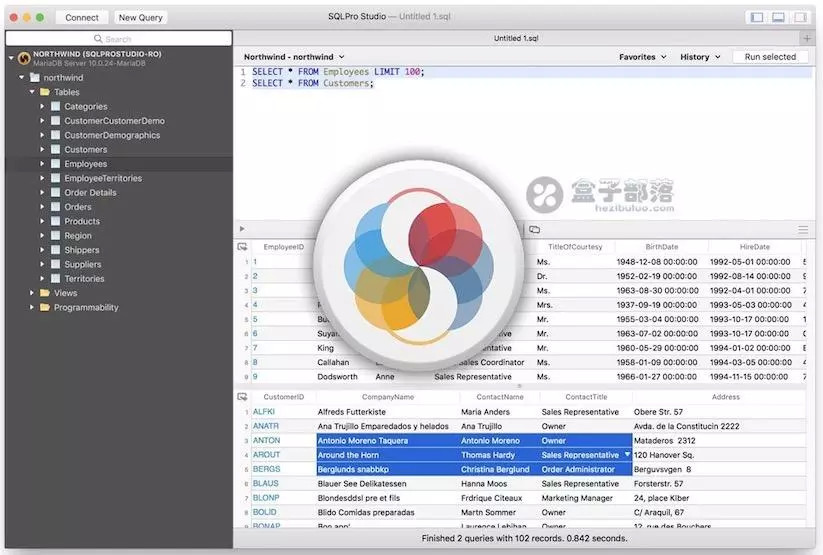Open the History dropdown
Screen dimensions: 823x555
click(x=700, y=57)
